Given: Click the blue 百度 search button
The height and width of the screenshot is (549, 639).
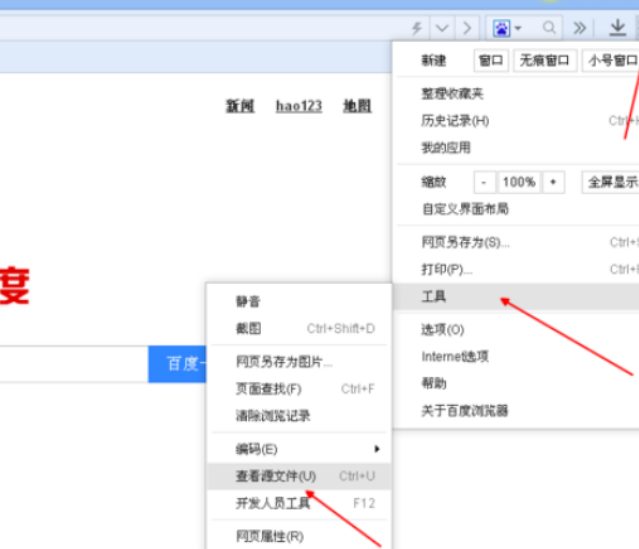Looking at the screenshot, I should [x=177, y=364].
